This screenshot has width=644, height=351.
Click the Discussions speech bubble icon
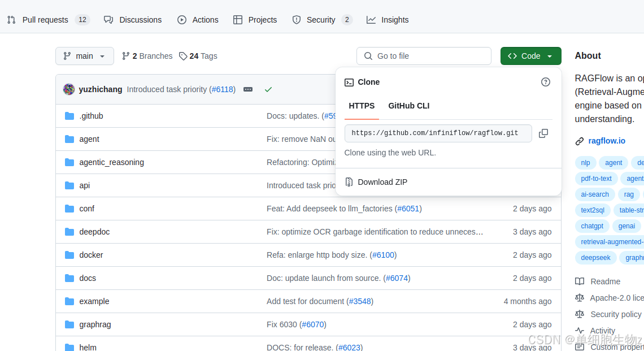(108, 20)
